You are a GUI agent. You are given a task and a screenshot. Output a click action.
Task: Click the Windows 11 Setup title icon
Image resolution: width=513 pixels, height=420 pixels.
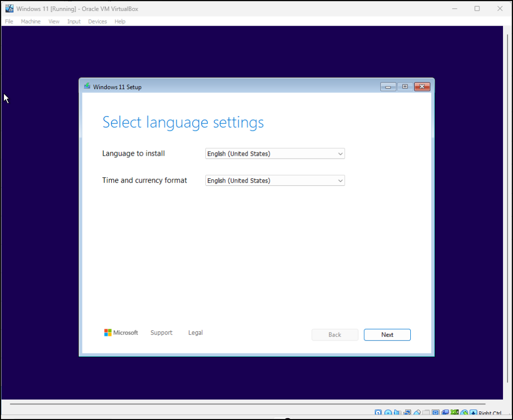[87, 86]
